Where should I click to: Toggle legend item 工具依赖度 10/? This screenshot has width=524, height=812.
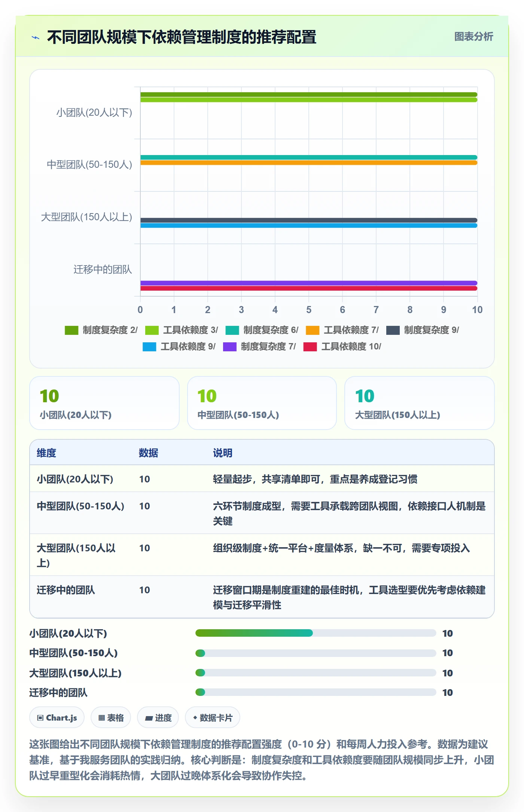coord(342,346)
